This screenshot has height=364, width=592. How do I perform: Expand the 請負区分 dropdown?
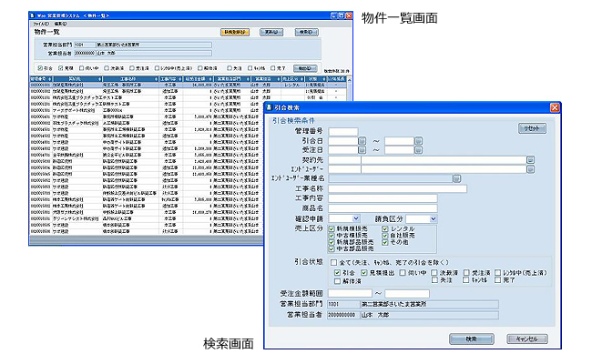pyautogui.click(x=433, y=218)
